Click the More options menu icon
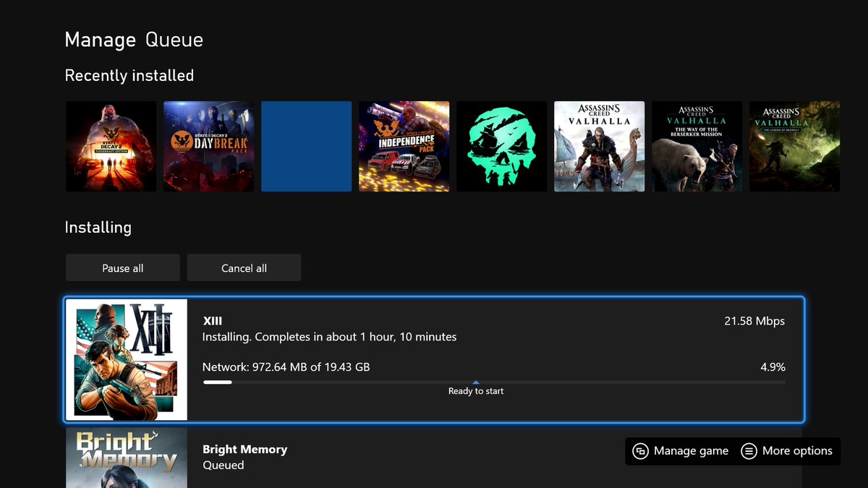868x488 pixels. [749, 451]
